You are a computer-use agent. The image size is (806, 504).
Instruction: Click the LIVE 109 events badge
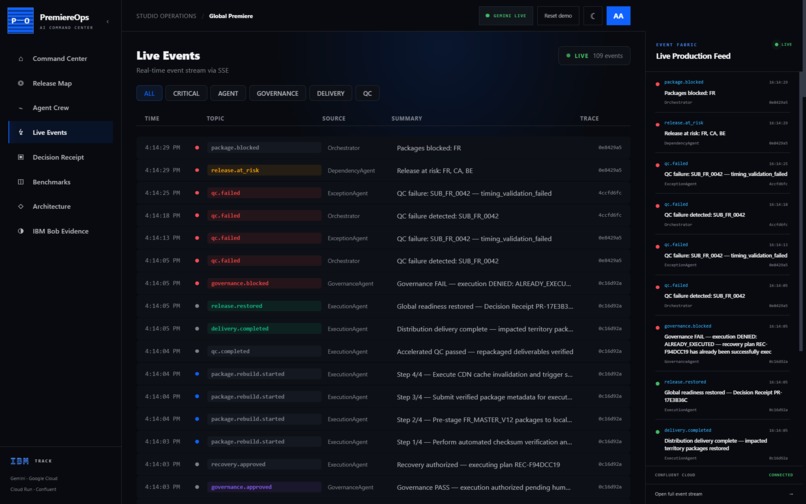[594, 56]
